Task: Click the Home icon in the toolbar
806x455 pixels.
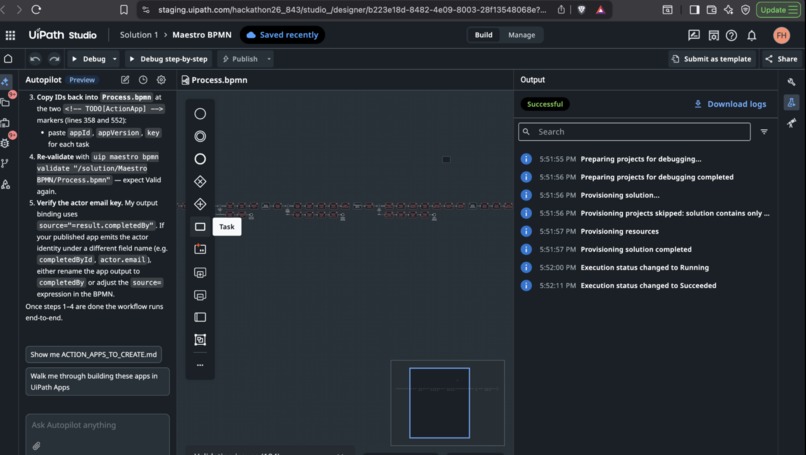Action: tap(8, 59)
